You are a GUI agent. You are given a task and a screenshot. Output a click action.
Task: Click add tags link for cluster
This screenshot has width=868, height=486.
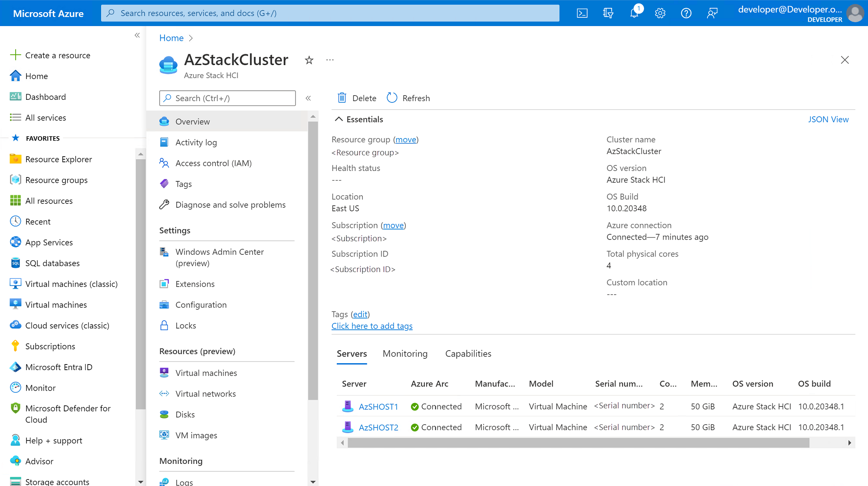coord(372,325)
